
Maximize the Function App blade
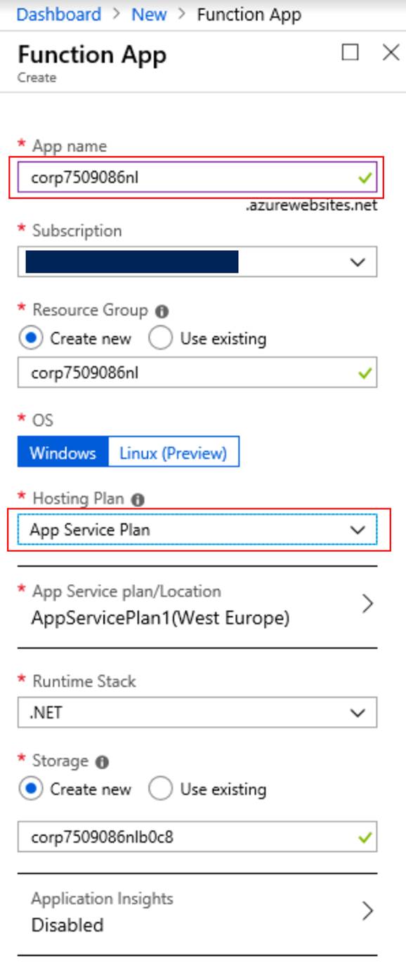pos(350,53)
